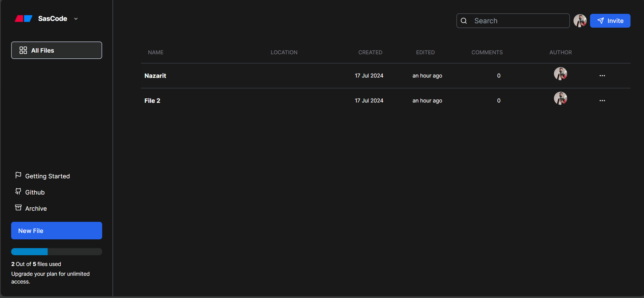The width and height of the screenshot is (644, 298).
Task: Click the author avatar on Nazarit row
Action: click(560, 74)
